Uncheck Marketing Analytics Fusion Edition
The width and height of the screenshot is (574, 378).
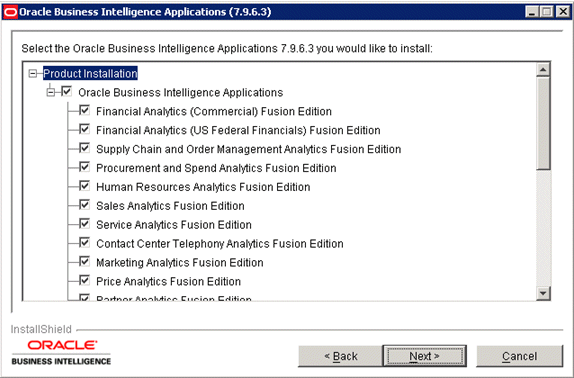point(85,262)
